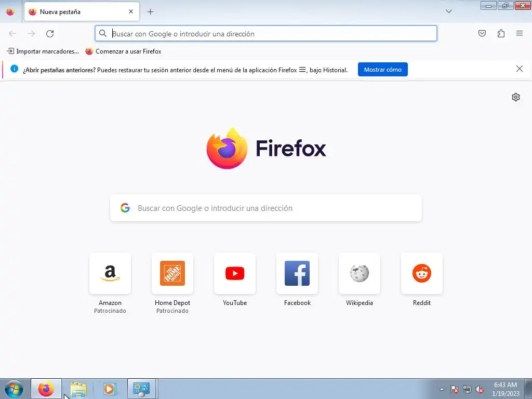Image resolution: width=532 pixels, height=399 pixels.
Task: Click the Mostrar cómo button
Action: [x=383, y=70]
